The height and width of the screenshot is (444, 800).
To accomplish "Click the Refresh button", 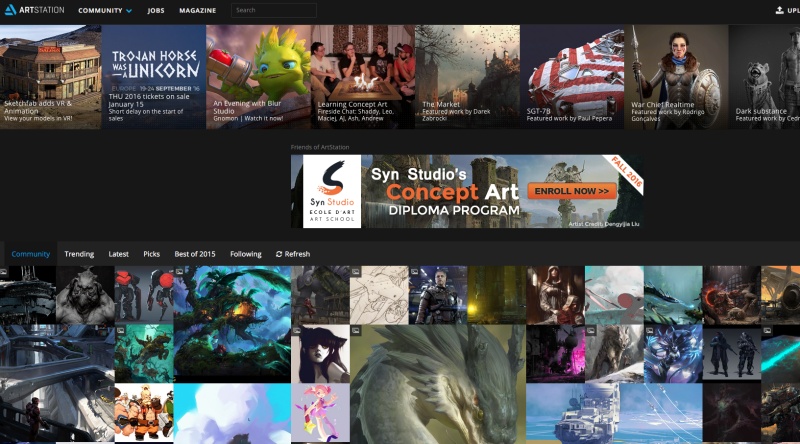I will pyautogui.click(x=293, y=254).
